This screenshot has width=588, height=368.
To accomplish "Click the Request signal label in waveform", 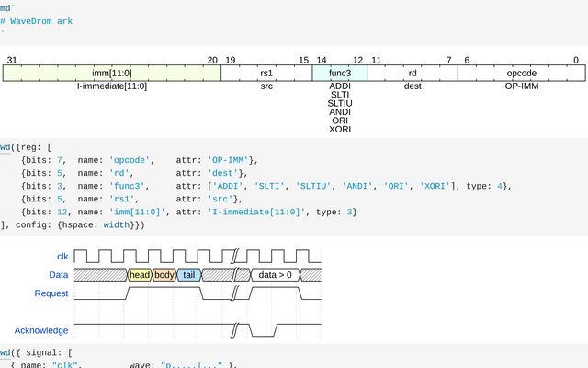I will click(51, 293).
